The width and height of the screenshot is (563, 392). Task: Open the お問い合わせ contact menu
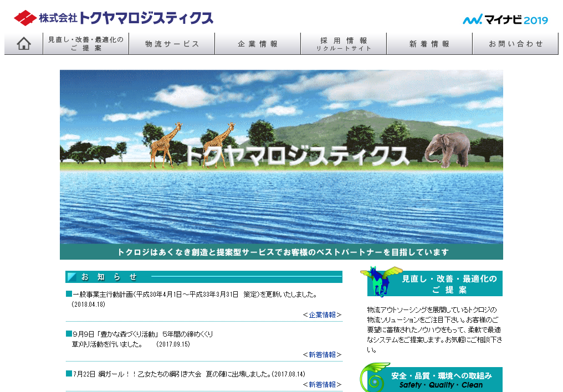tap(515, 43)
